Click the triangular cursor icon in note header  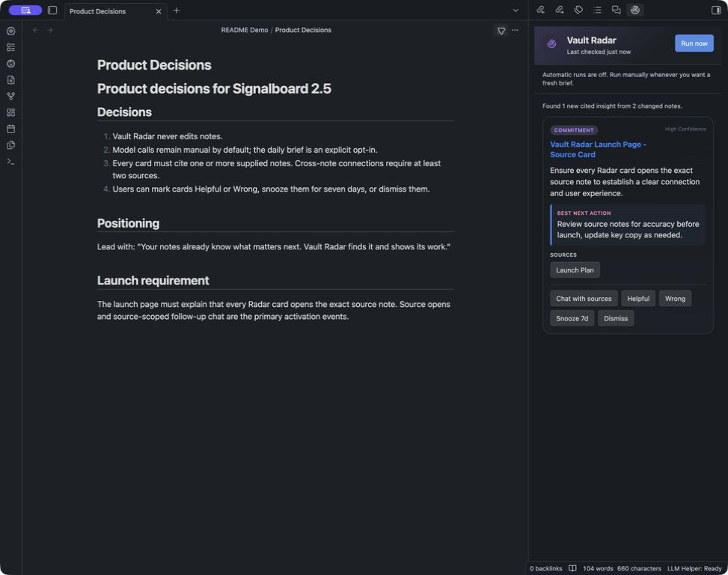(x=501, y=31)
